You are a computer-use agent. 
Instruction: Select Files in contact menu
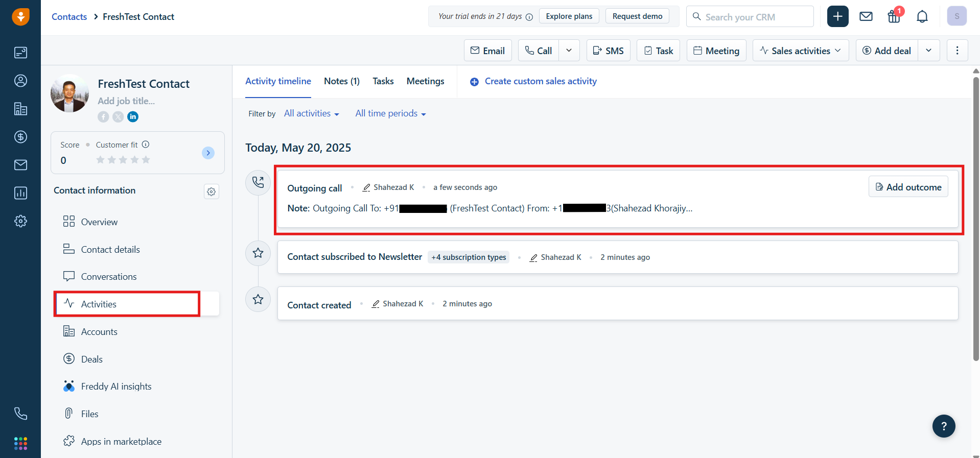136,414
